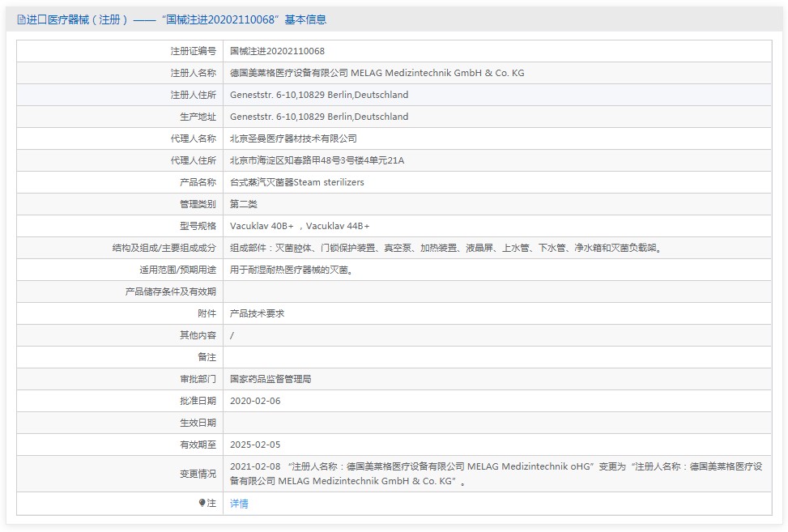Click the 附件 label
Viewport: 788px width, 532px height.
[x=207, y=313]
